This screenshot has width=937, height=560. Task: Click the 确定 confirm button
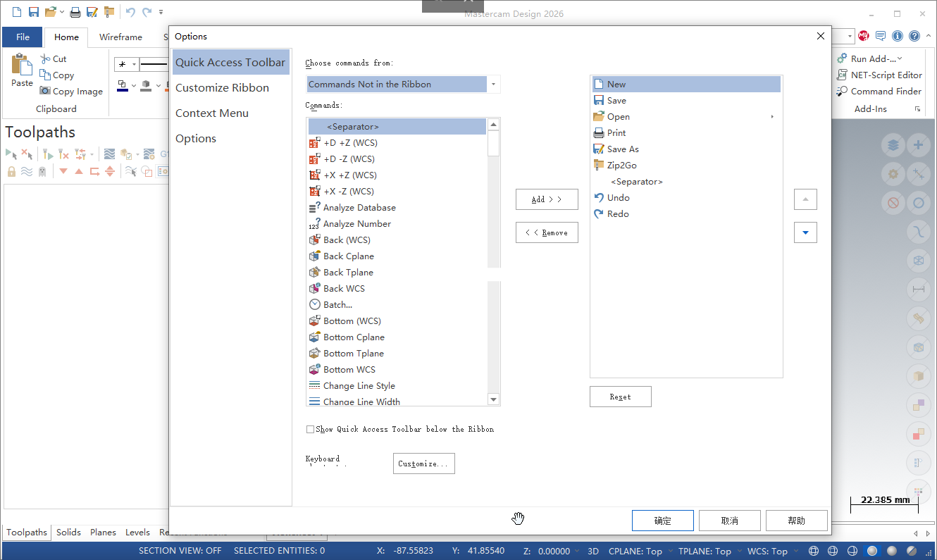click(663, 521)
